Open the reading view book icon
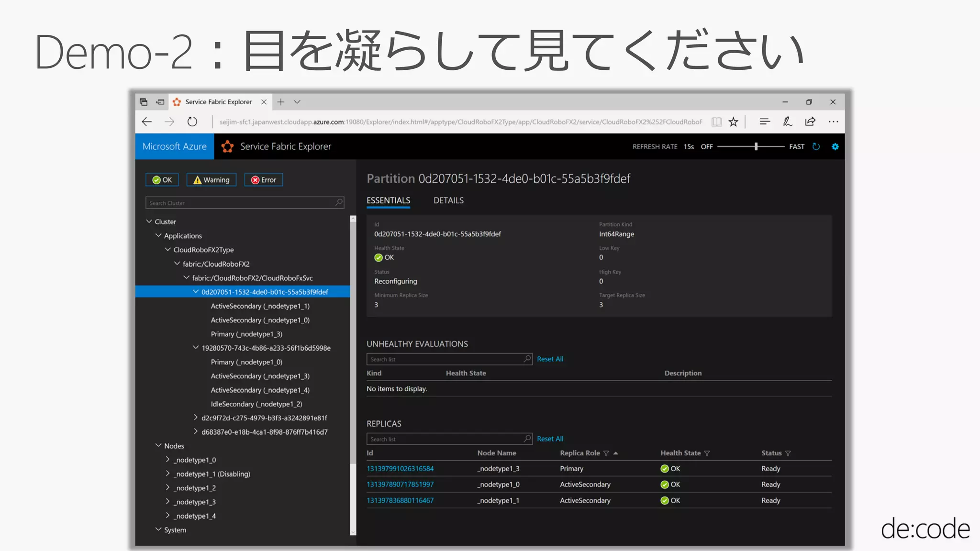 click(716, 122)
